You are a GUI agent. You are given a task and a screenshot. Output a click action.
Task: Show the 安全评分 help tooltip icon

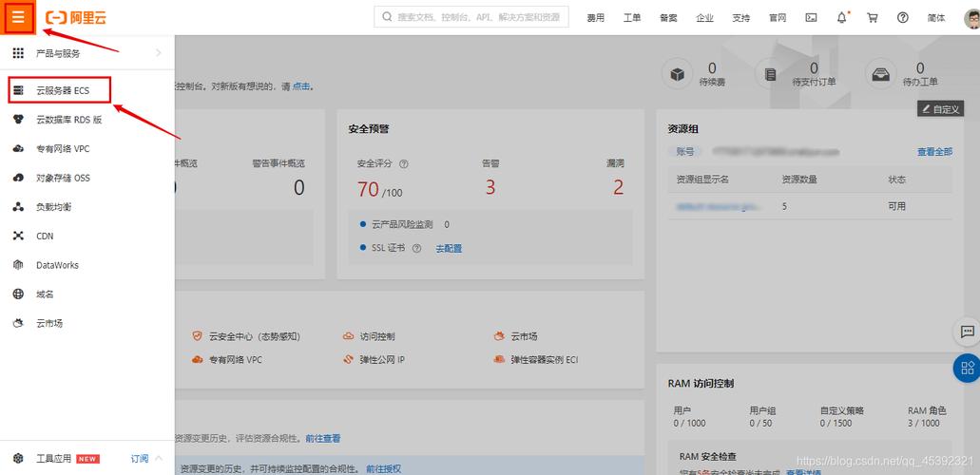[x=404, y=163]
